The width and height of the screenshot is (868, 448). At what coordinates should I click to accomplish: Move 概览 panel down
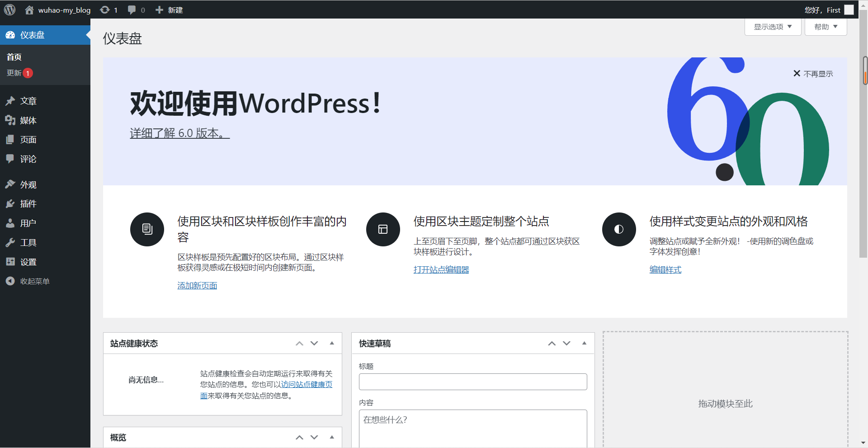[x=314, y=438]
